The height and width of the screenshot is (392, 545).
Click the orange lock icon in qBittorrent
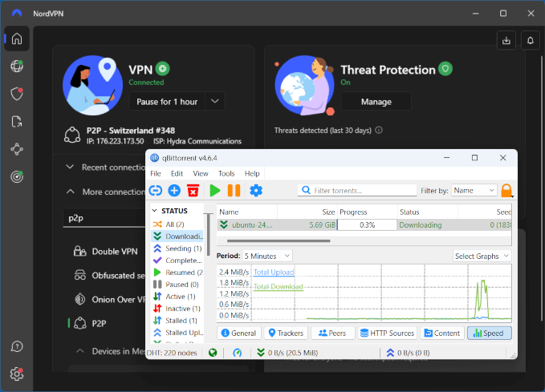(506, 190)
